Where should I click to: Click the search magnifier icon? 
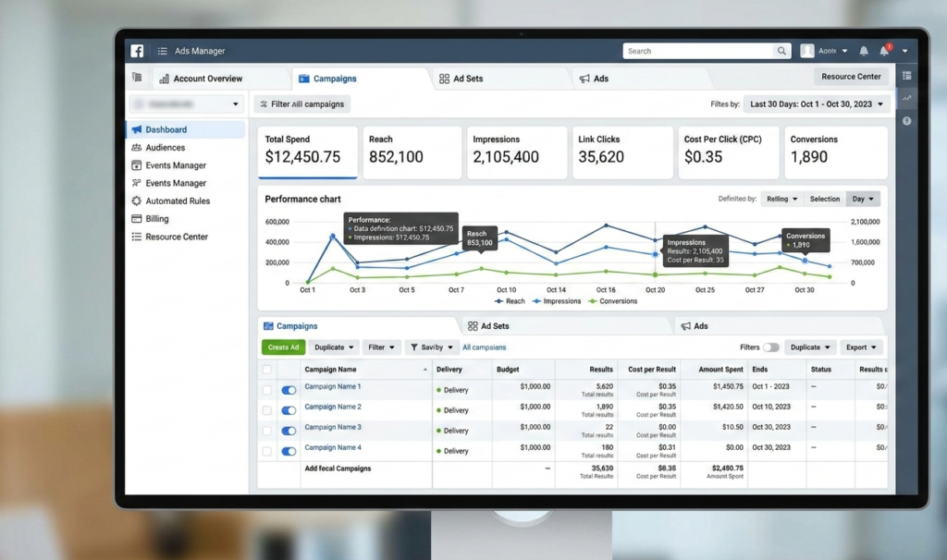[781, 51]
